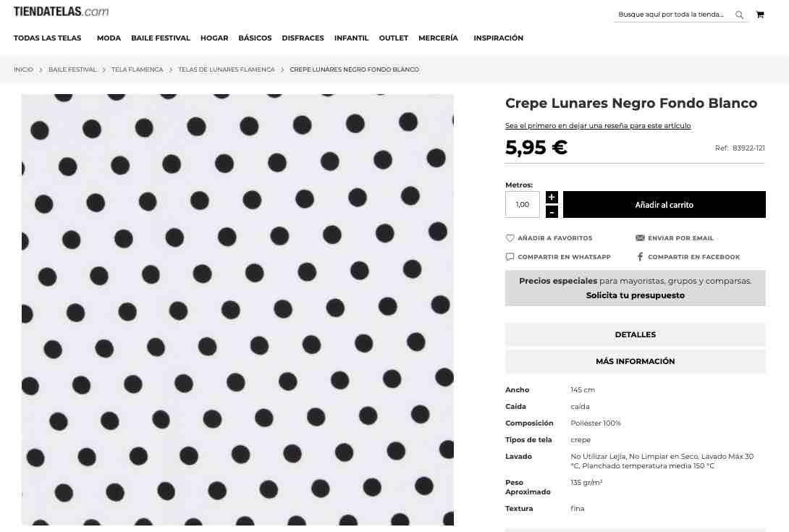Image resolution: width=789 pixels, height=532 pixels.
Task: Click the Metros quantity input field
Action: tap(523, 204)
